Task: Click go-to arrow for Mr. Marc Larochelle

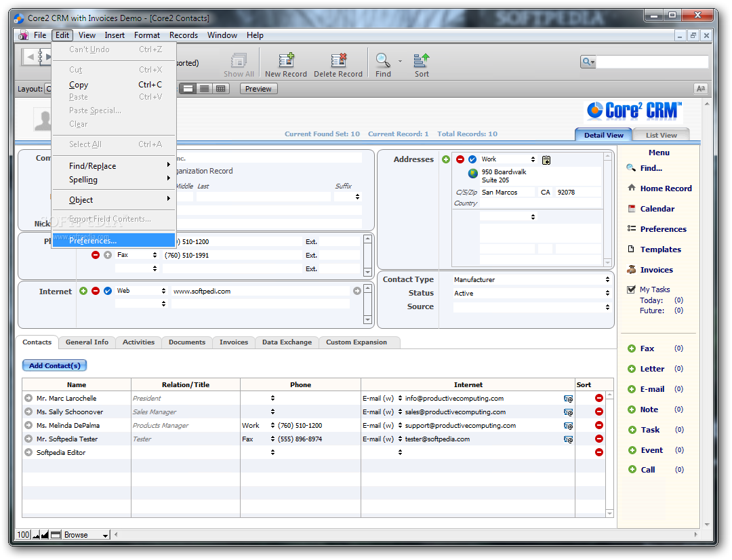Action: (28, 398)
